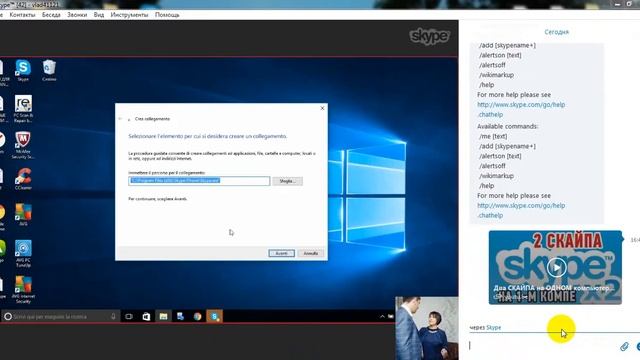The image size is (640, 360).
Task: Open the Skype desktop shortcut
Action: 23,70
